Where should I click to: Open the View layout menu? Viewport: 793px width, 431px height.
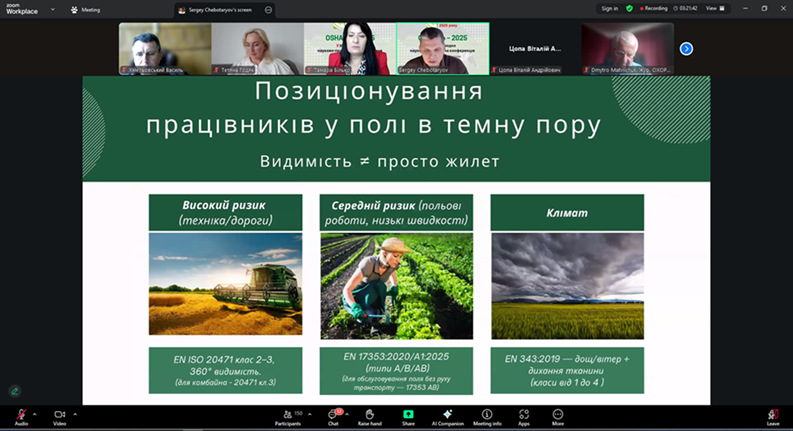click(715, 9)
